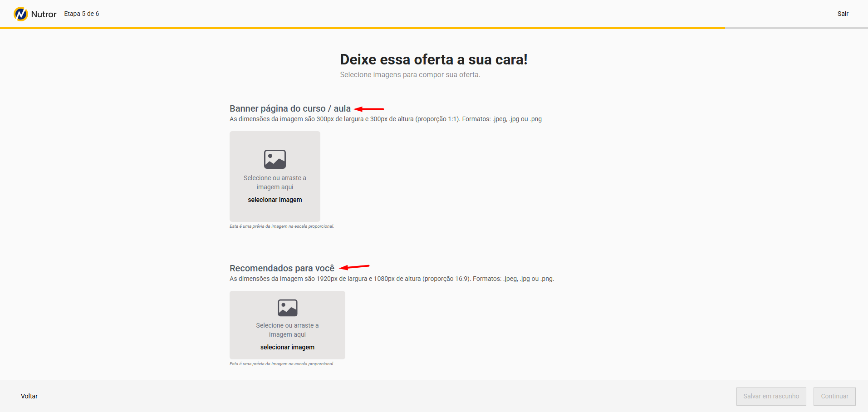The width and height of the screenshot is (868, 412).
Task: Save the offer with Salvar em rascunho
Action: [771, 396]
